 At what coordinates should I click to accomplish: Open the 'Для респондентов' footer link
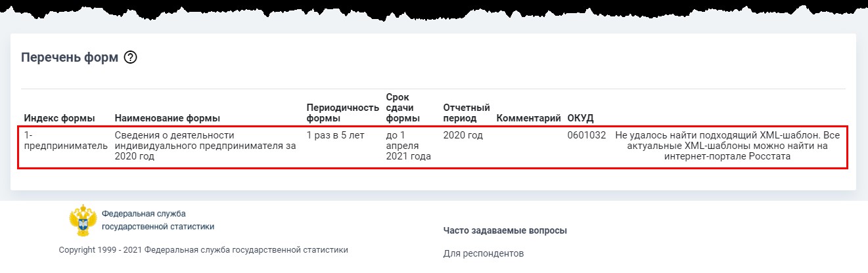483,253
